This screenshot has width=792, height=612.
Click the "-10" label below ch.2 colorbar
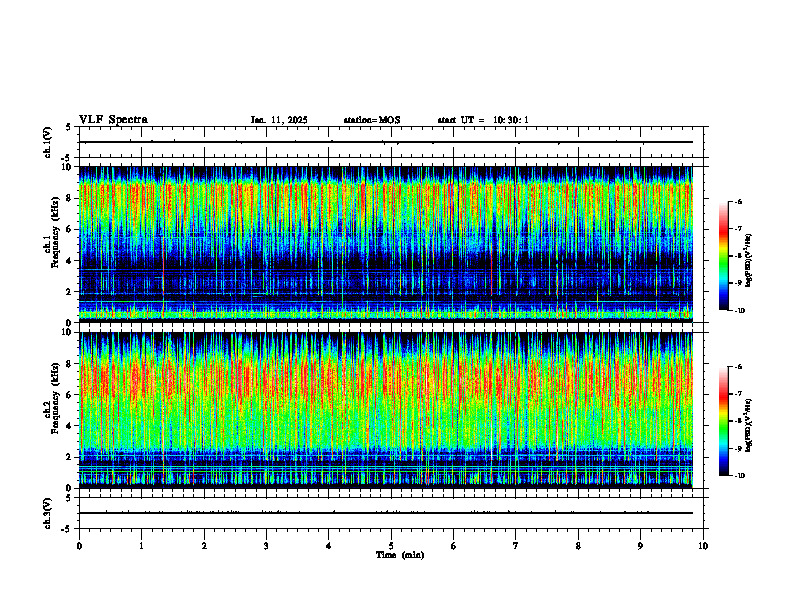pyautogui.click(x=740, y=475)
